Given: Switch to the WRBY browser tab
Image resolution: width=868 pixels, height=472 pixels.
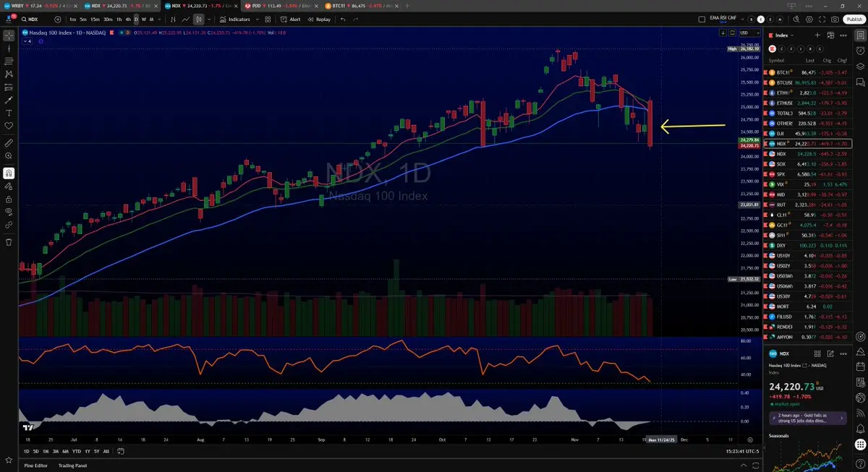Looking at the screenshot, I should click(40, 5).
